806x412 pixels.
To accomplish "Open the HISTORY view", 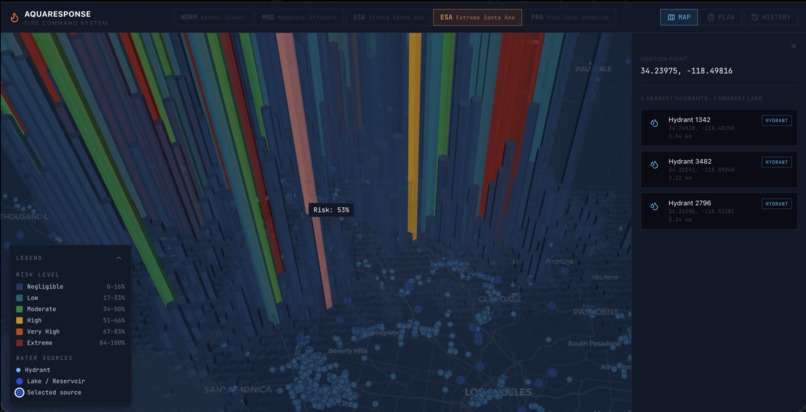I will click(771, 17).
